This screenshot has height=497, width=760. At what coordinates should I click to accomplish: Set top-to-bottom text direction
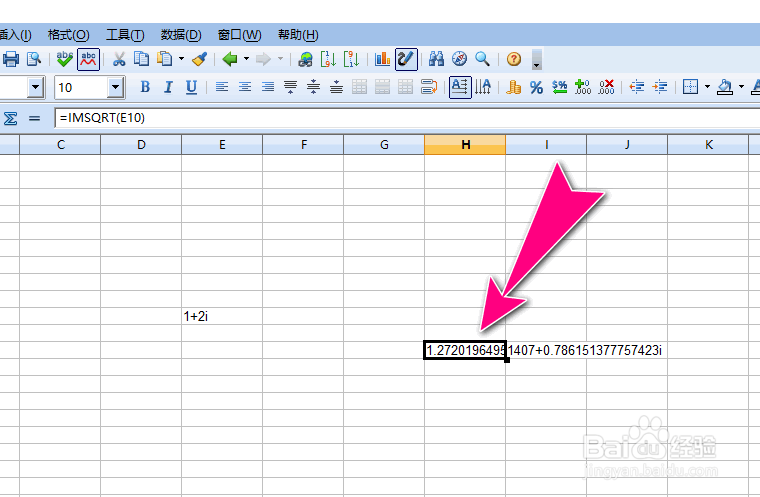click(x=483, y=87)
